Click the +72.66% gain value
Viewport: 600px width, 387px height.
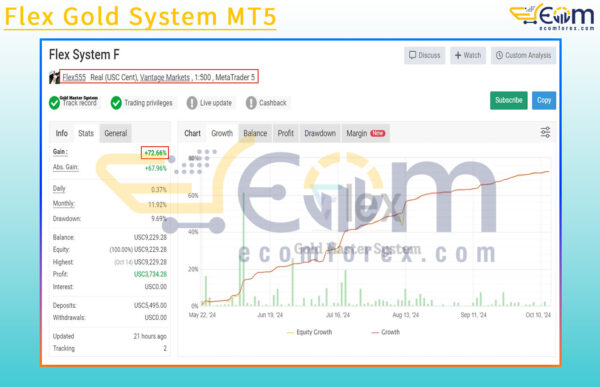click(155, 153)
